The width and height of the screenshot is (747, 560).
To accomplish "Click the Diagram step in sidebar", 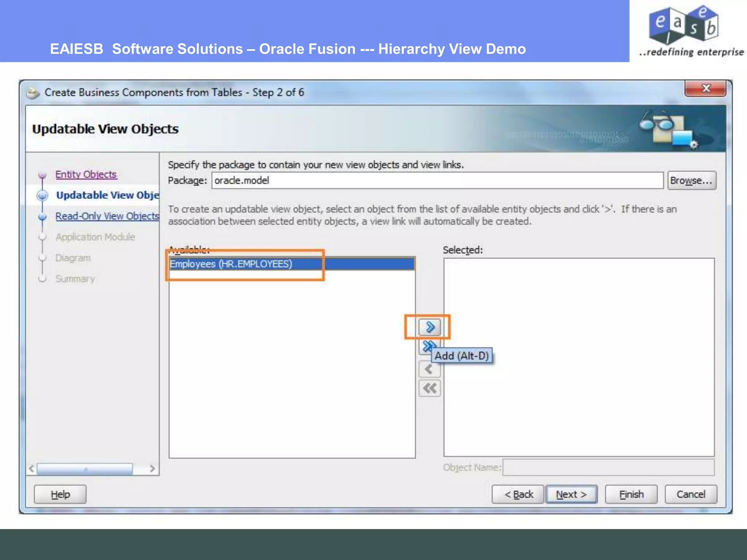I will (73, 258).
